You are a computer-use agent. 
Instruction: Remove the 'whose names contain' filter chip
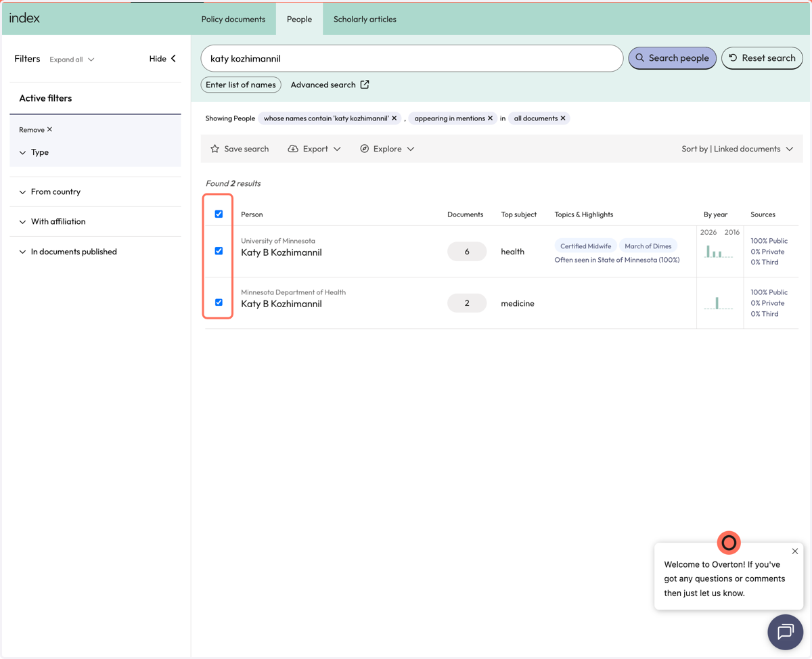click(394, 118)
